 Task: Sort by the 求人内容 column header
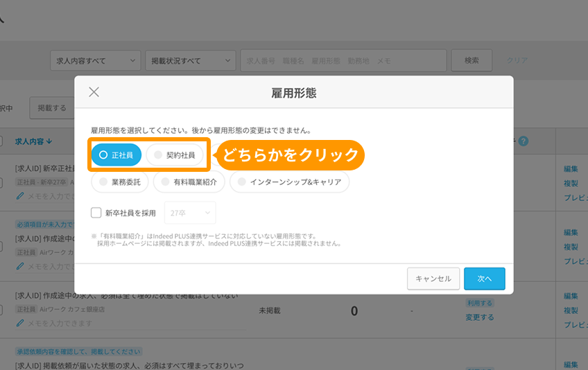pos(33,141)
